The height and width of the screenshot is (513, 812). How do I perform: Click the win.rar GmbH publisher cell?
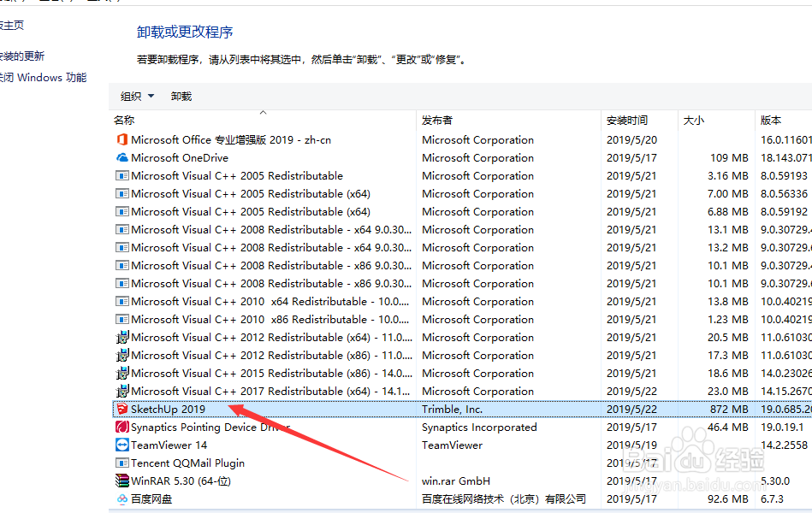coord(456,481)
